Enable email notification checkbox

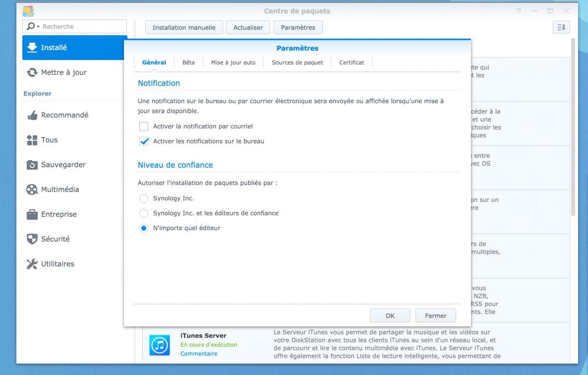143,127
